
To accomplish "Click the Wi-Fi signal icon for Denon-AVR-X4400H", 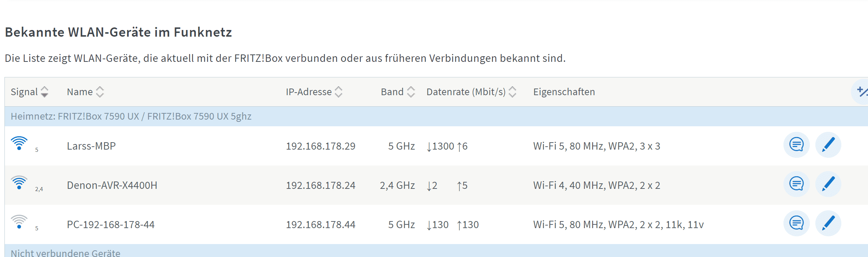I will click(x=19, y=183).
